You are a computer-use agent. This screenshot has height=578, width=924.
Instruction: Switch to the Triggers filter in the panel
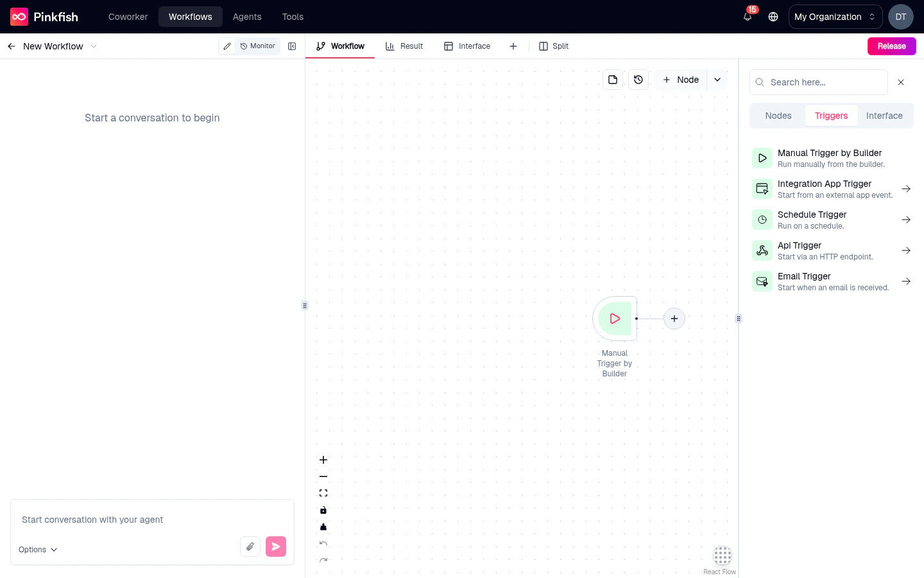831,116
